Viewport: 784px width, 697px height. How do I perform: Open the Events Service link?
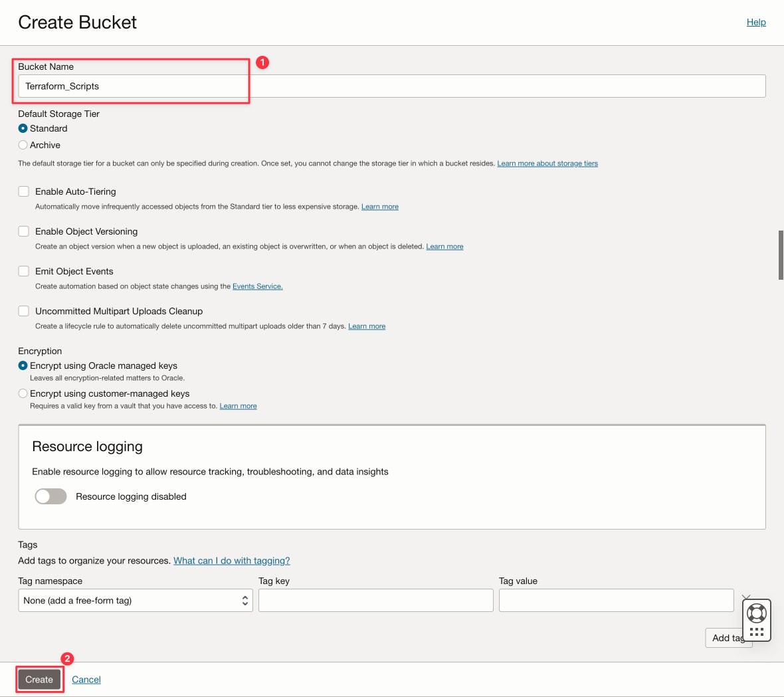[257, 286]
